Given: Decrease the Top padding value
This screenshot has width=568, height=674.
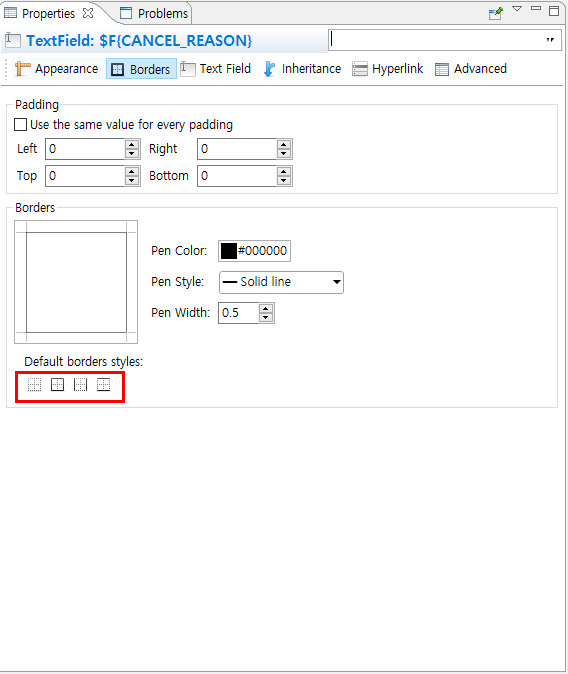Looking at the screenshot, I should point(132,181).
